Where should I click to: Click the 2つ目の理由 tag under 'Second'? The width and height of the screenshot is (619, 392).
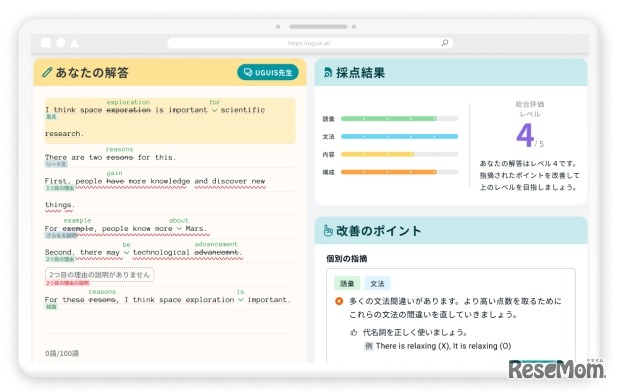click(60, 259)
